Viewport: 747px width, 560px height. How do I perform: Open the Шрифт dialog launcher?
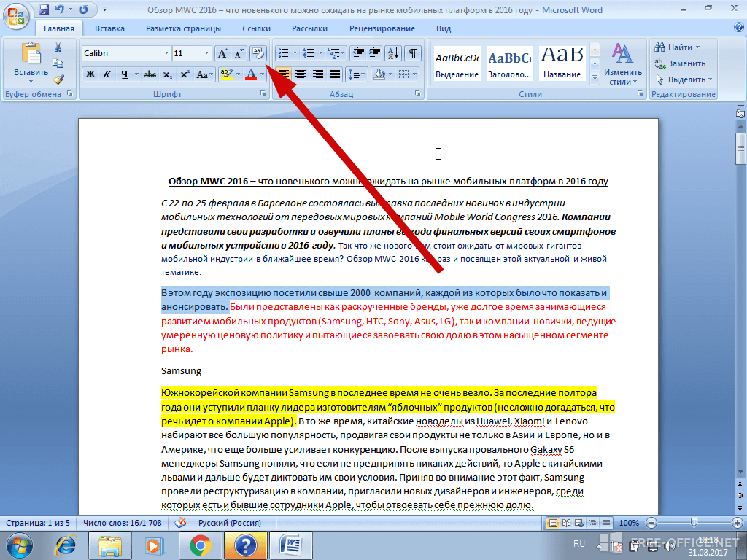pos(263,94)
